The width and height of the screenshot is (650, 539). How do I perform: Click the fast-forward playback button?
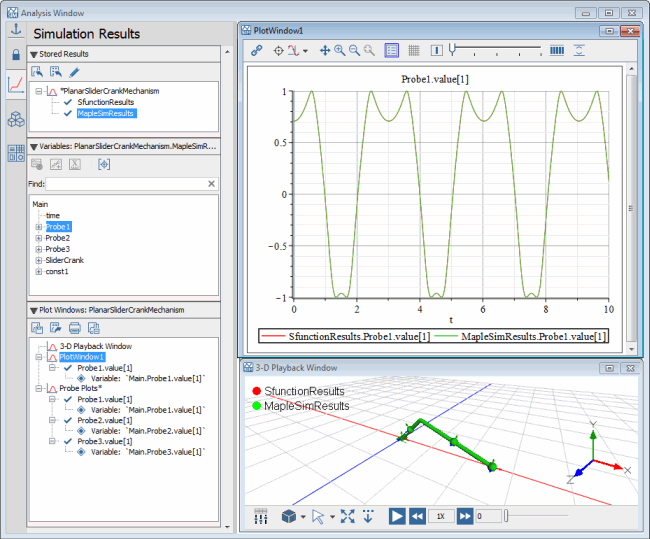click(465, 516)
